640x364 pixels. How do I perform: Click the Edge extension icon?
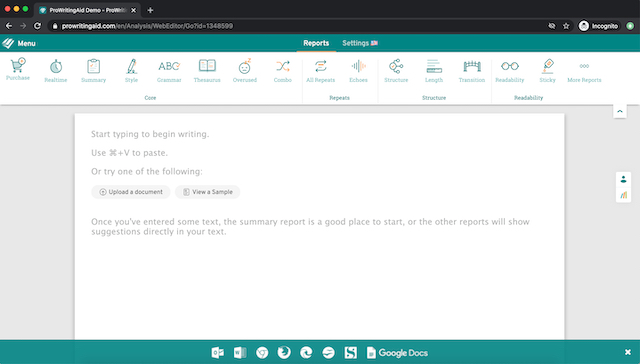[306, 353]
